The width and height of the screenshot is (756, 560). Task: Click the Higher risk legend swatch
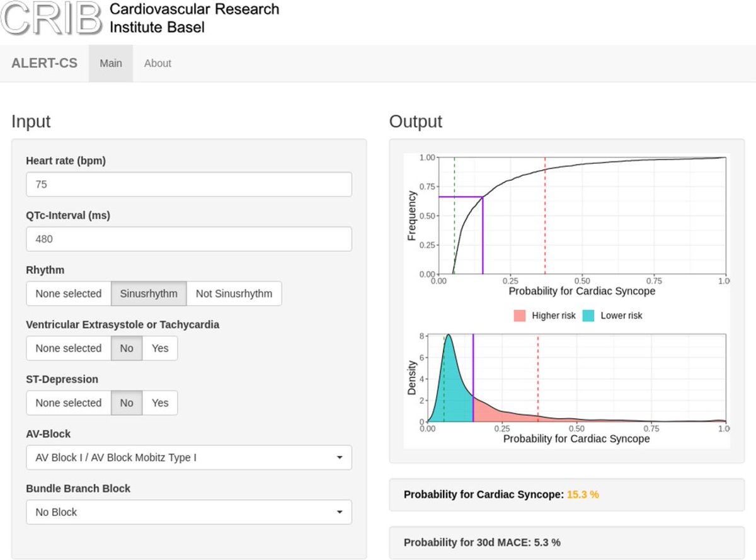520,316
